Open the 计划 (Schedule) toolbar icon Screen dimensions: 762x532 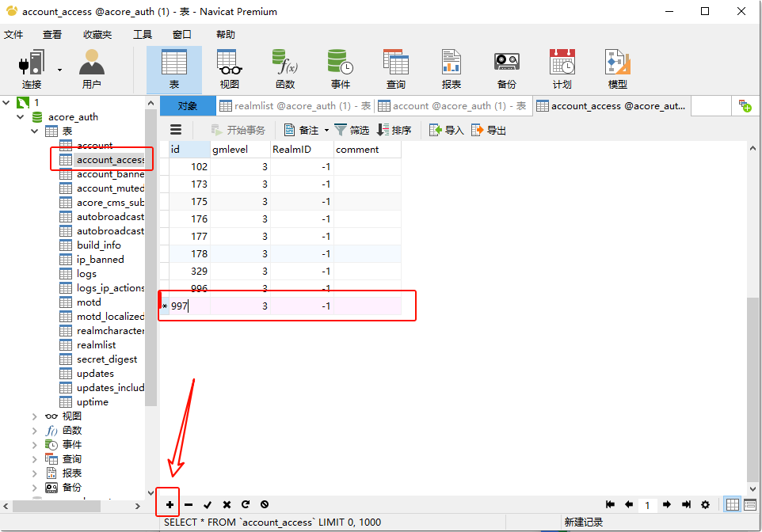coord(562,69)
